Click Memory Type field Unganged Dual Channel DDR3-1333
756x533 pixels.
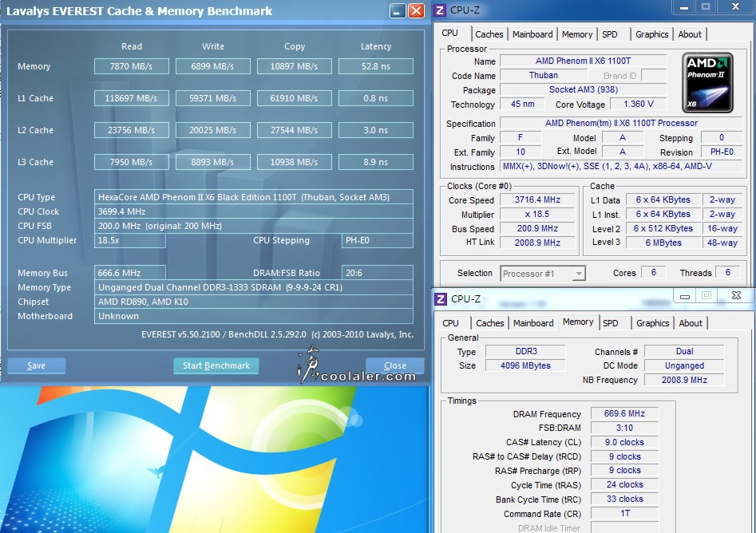coord(254,287)
